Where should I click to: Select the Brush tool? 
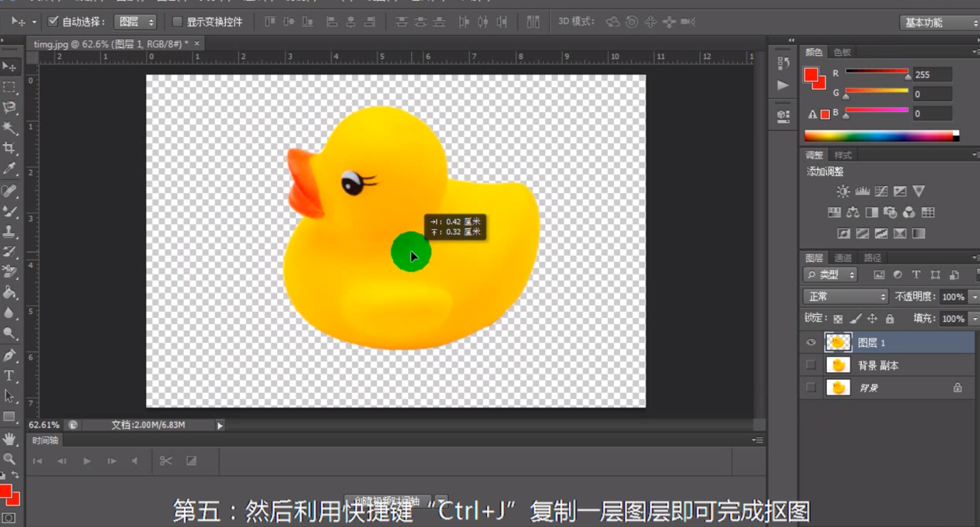click(x=9, y=211)
